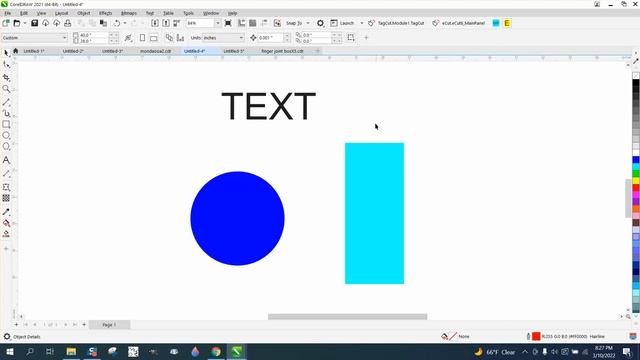This screenshot has height=360, width=640.
Task: Click the blue circle on the canvas
Action: click(237, 218)
